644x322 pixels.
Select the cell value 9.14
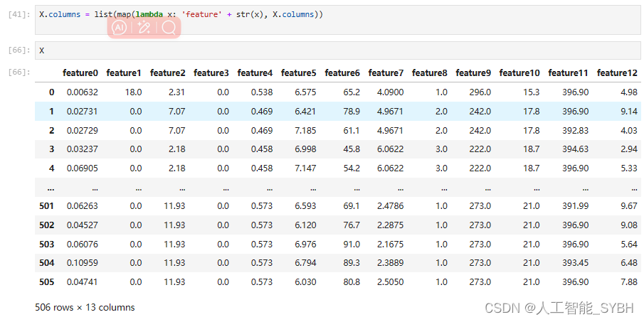coord(629,112)
